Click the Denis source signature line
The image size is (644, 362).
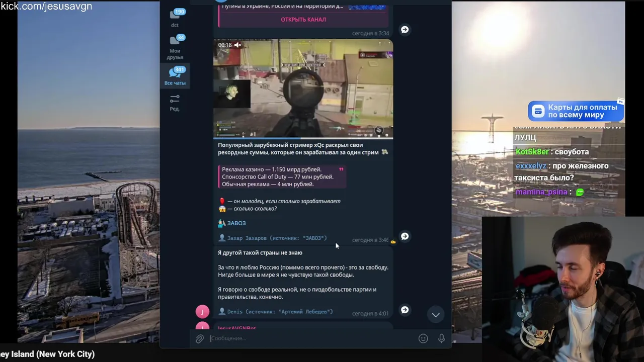pos(276,312)
